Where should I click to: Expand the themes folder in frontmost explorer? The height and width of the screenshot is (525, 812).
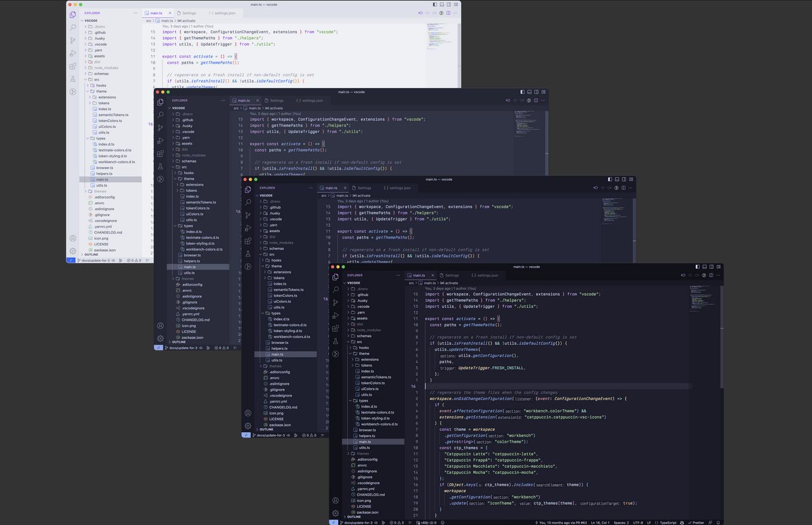[363, 454]
